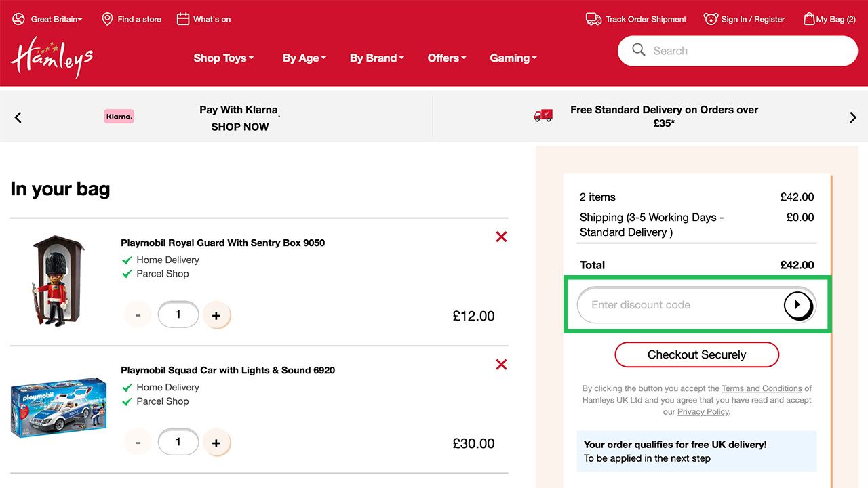868x488 pixels.
Task: Click the Royal Guard quantity field
Action: 178,314
